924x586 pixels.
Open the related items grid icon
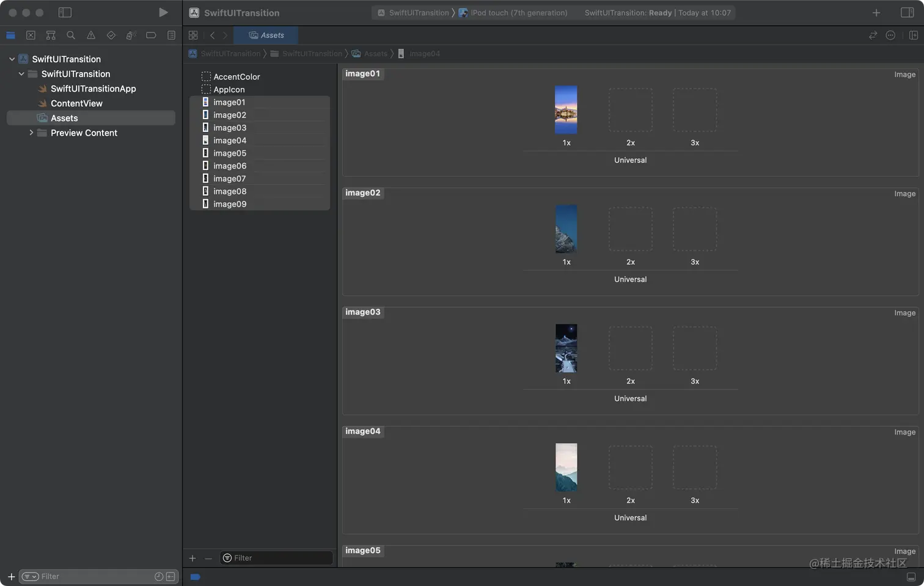[x=193, y=35]
